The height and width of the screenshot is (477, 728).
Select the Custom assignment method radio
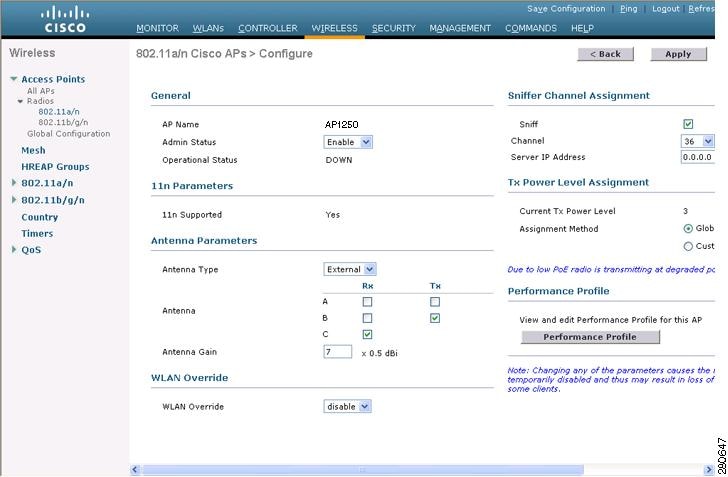point(688,247)
